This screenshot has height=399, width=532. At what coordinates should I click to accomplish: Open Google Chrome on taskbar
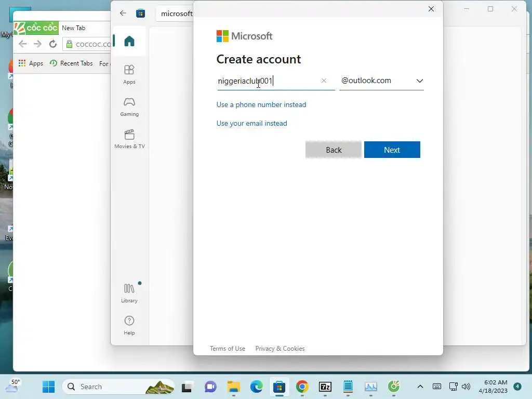click(302, 387)
